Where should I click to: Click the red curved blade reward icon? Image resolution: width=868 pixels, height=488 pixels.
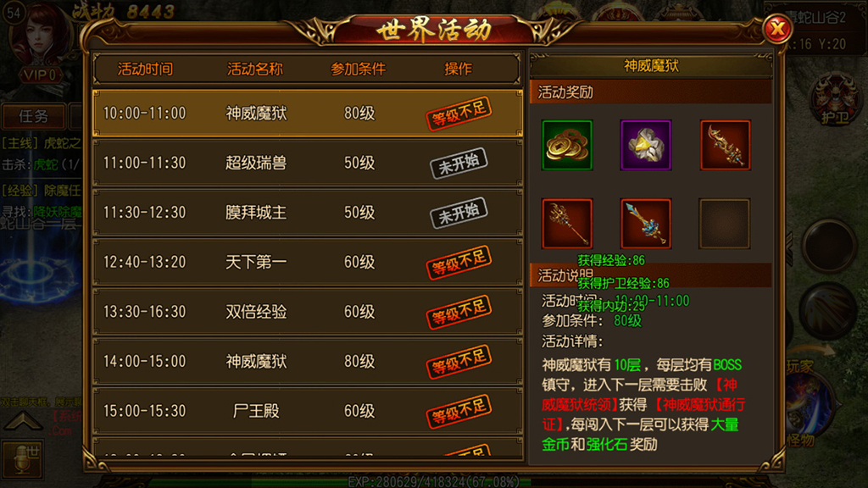(725, 145)
